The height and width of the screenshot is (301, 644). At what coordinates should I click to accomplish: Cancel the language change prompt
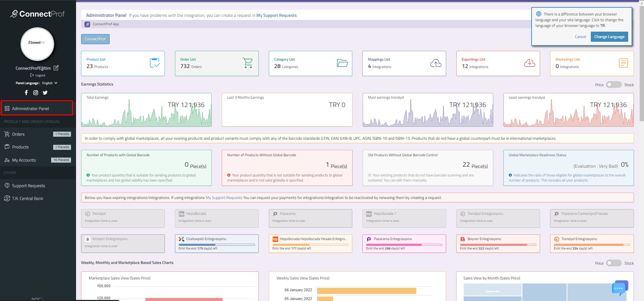pos(580,37)
